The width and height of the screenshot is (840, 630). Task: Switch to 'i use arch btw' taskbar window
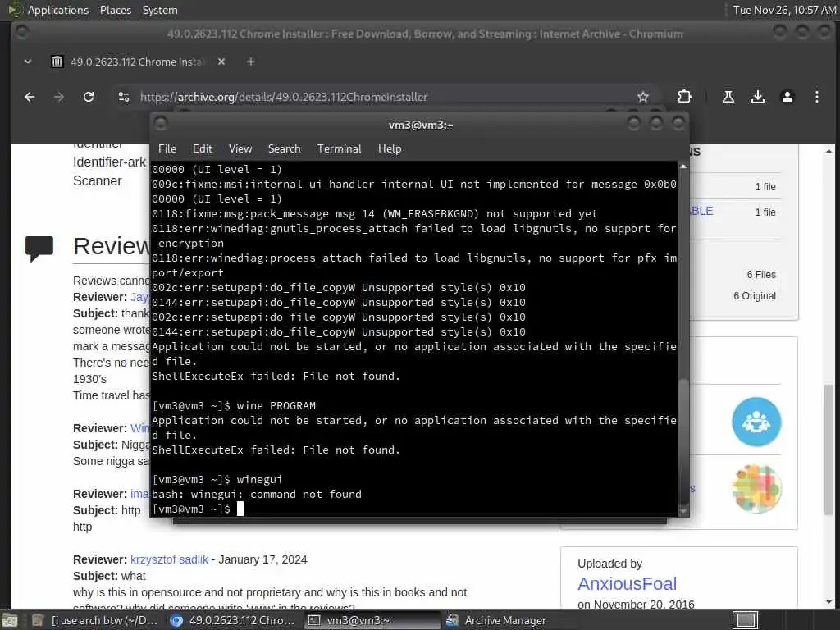[x=96, y=620]
